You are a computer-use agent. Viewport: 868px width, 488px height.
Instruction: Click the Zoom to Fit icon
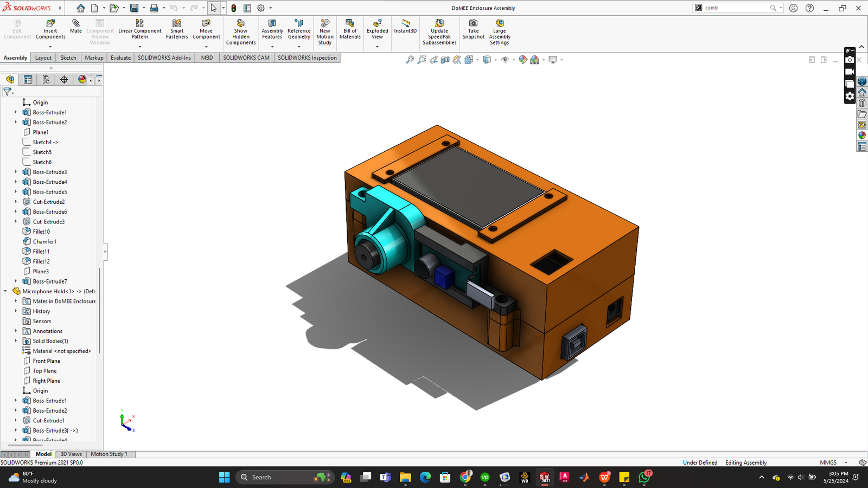[x=410, y=60]
